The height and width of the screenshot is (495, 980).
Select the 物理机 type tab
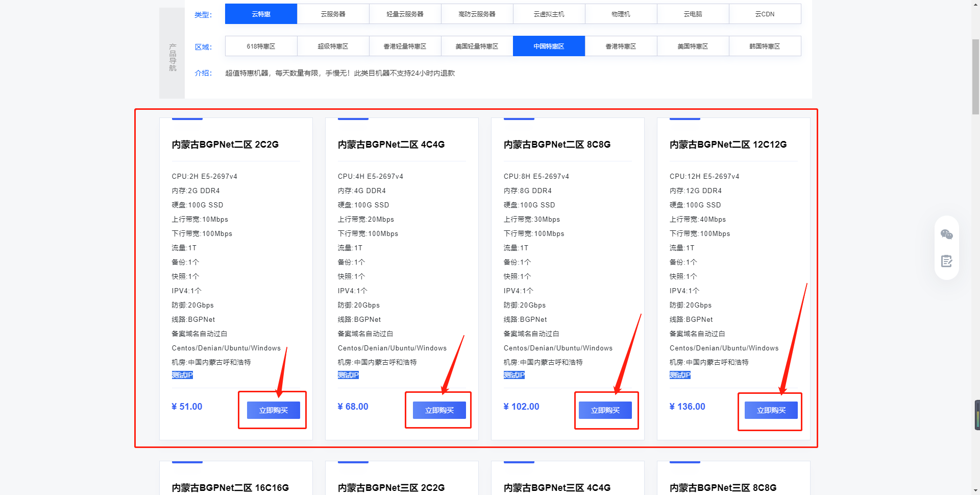[x=621, y=14]
